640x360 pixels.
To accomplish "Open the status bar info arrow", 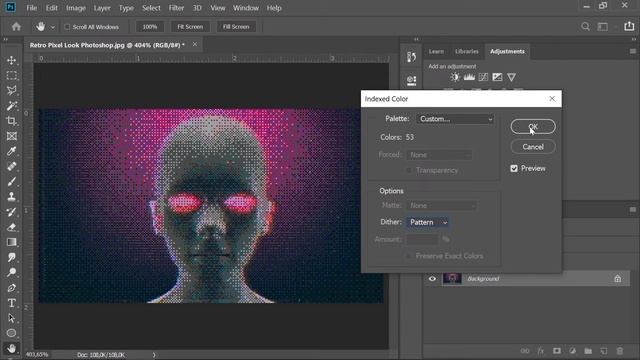I will click(154, 355).
